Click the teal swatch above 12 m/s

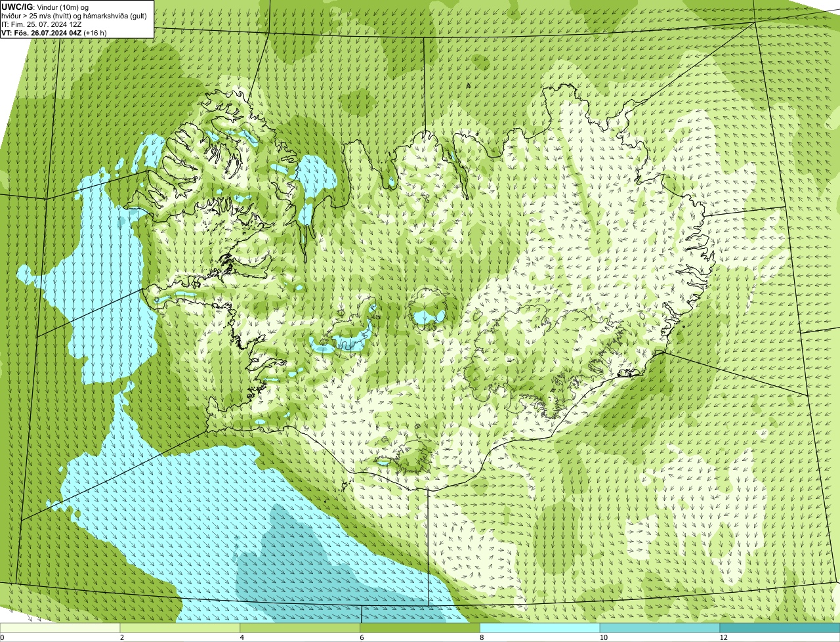[x=780, y=628]
